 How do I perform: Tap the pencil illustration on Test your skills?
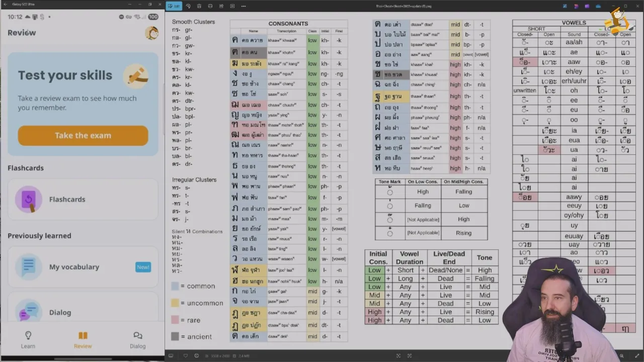(x=136, y=76)
